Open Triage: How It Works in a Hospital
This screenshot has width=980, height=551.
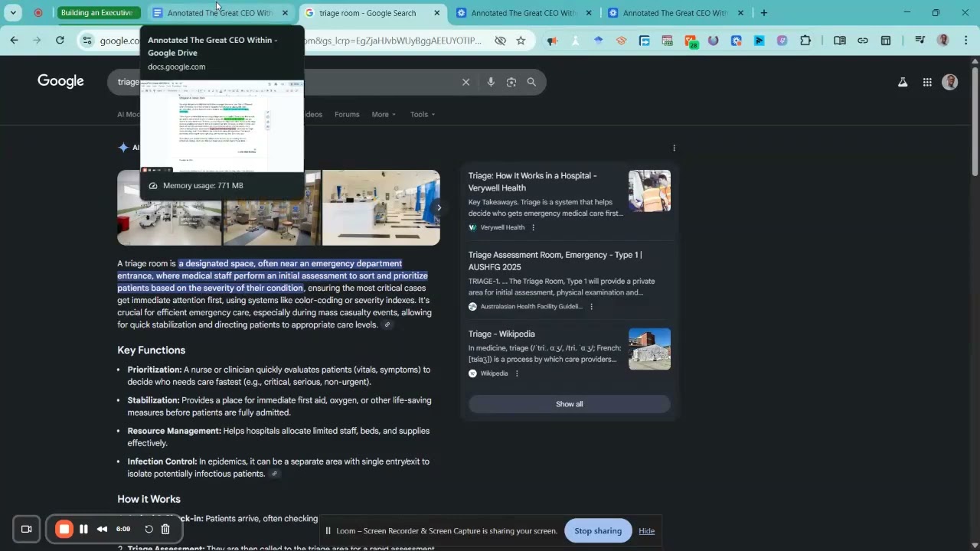[x=533, y=181]
